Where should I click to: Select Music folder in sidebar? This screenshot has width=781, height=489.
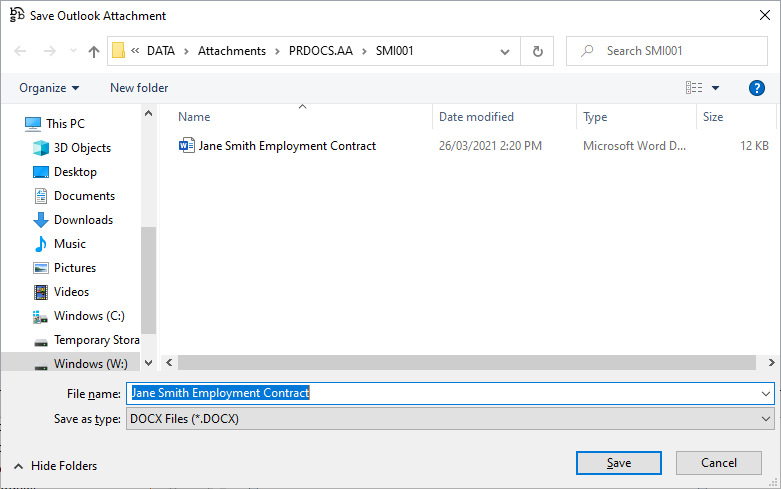[x=69, y=244]
